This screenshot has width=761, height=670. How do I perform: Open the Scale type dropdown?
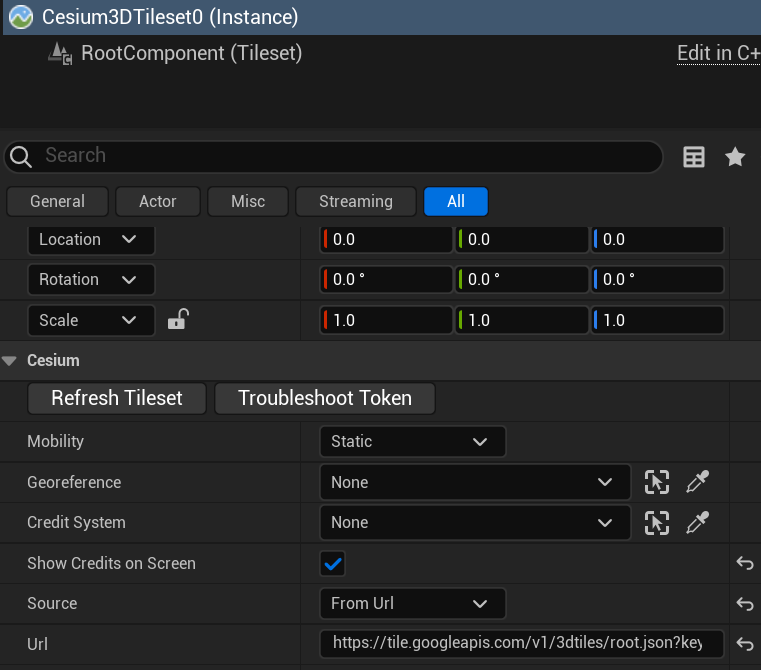[x=91, y=320]
